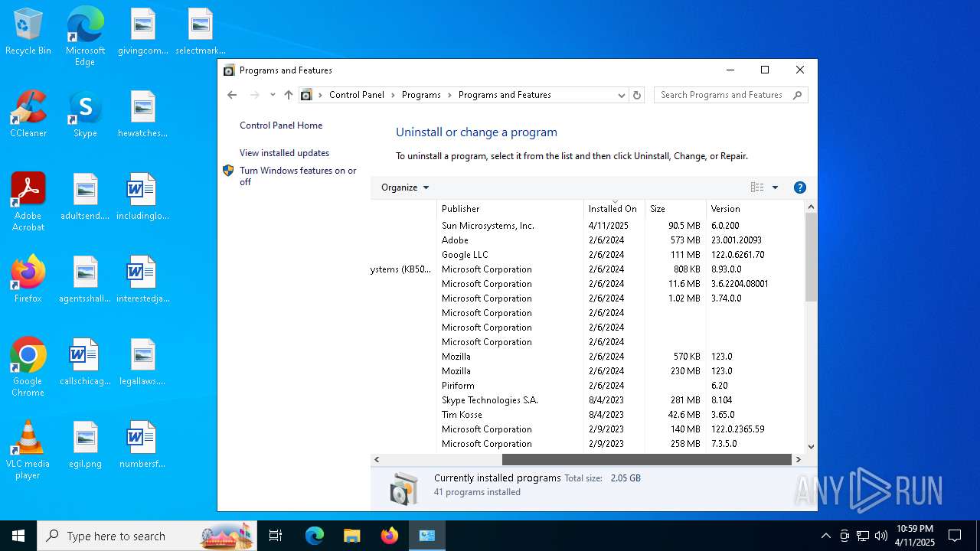
Task: Select the includinglo... Word document on desktop
Action: [143, 197]
